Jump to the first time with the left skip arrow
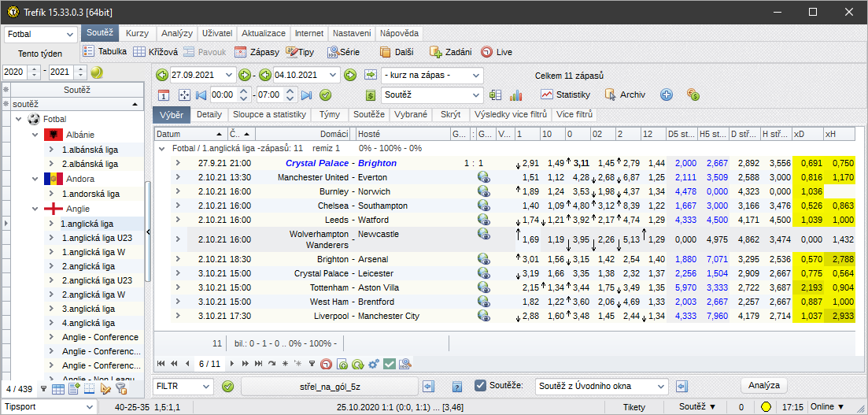This screenshot has height=415, width=868. click(201, 95)
